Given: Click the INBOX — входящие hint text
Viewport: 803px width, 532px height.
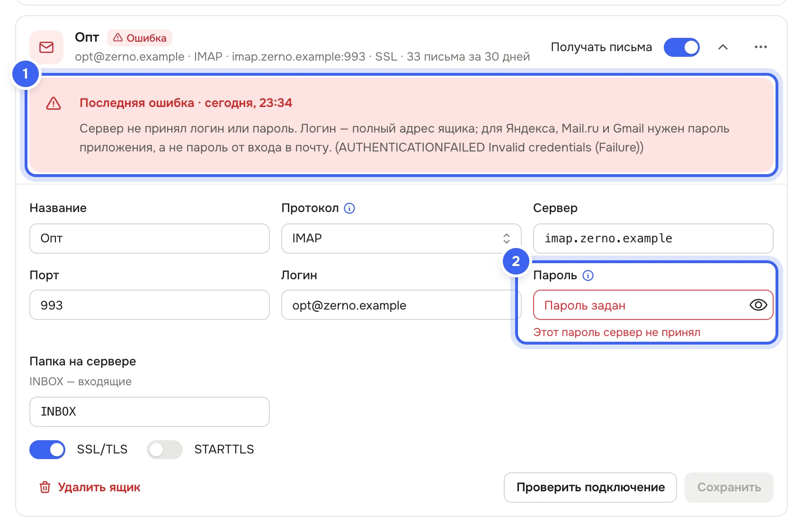Looking at the screenshot, I should 80,381.
